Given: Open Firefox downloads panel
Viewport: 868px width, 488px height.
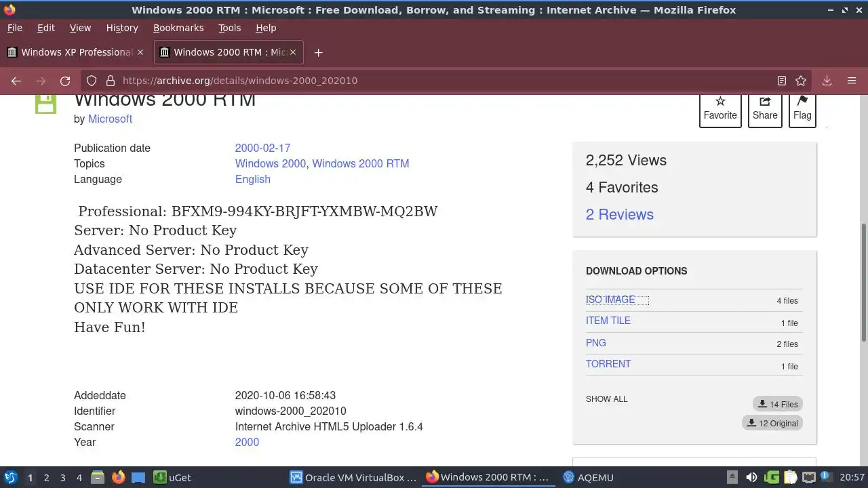Looking at the screenshot, I should 827,81.
